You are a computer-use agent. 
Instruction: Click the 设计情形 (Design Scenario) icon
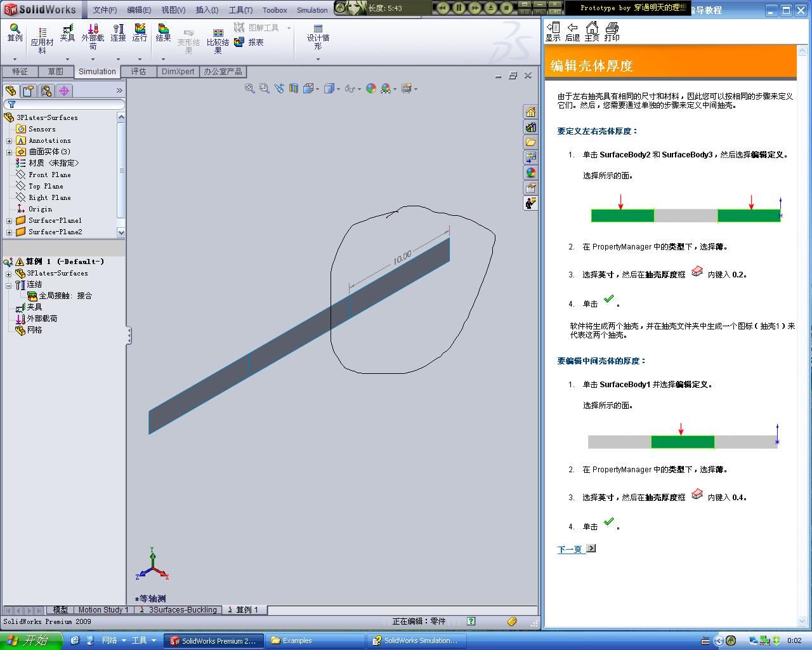click(318, 37)
